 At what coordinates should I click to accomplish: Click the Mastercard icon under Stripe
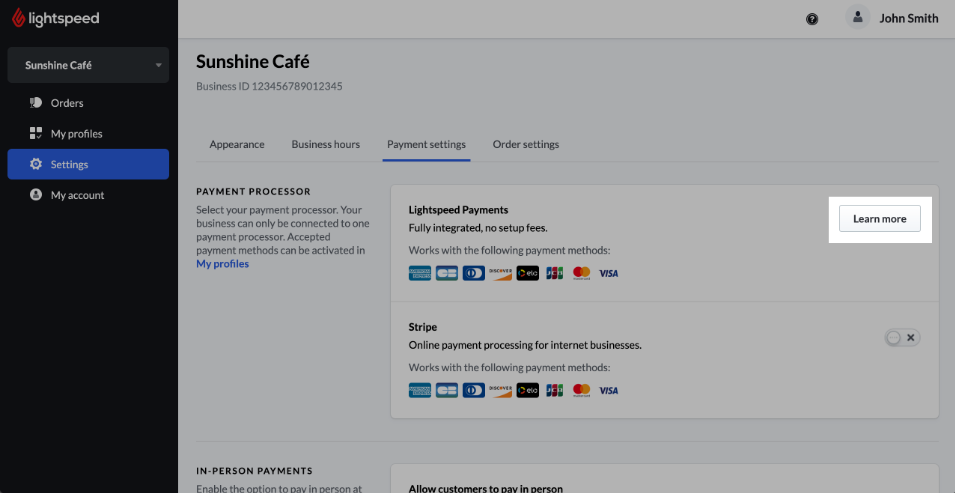(x=581, y=390)
